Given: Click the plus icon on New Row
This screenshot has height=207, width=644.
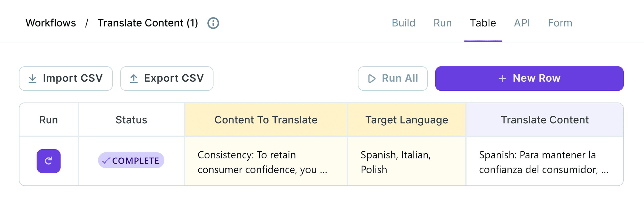Looking at the screenshot, I should [502, 78].
